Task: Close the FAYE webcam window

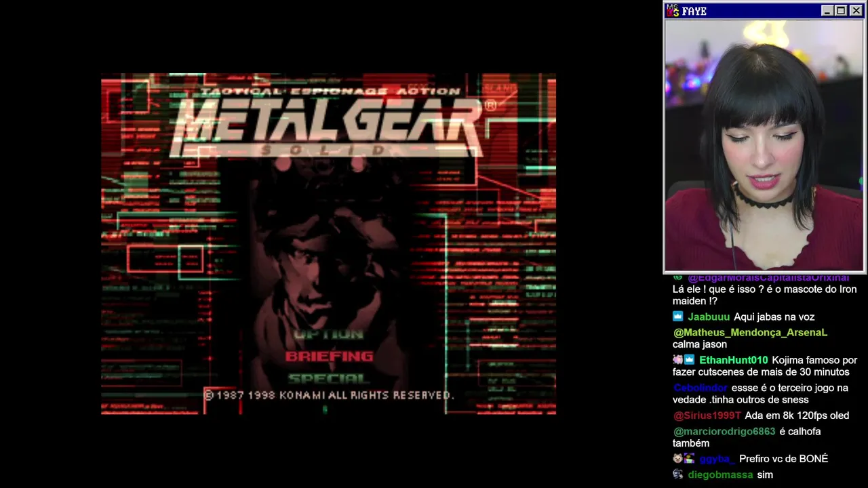Action: point(856,11)
